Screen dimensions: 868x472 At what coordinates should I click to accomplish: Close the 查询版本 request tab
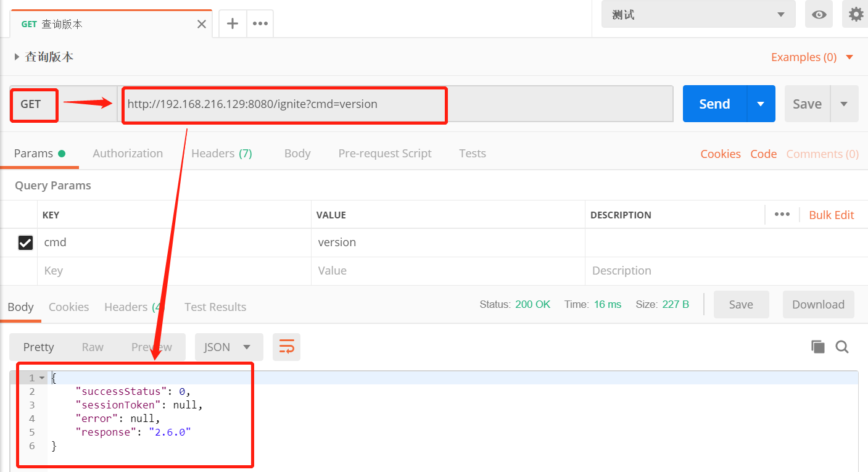tap(201, 23)
